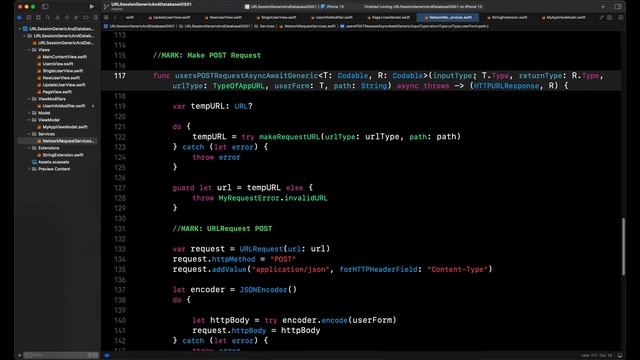Open the Debug navigator icon

pos(76,18)
